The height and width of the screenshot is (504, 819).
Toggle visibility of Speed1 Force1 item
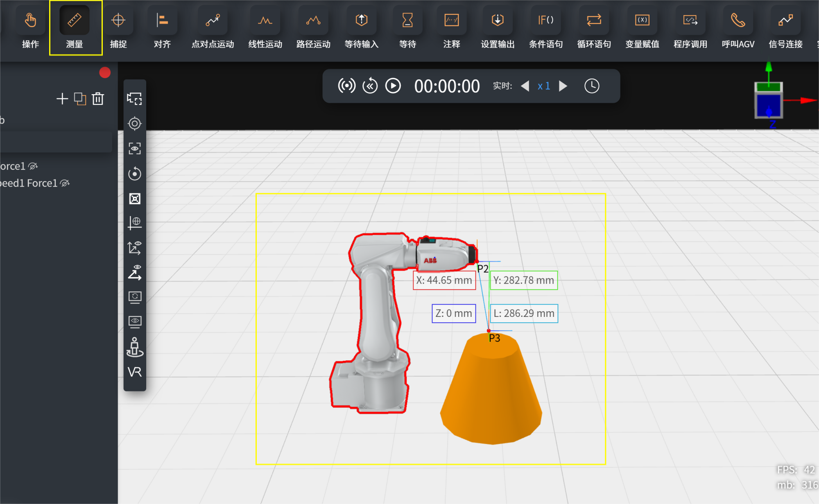tap(65, 183)
